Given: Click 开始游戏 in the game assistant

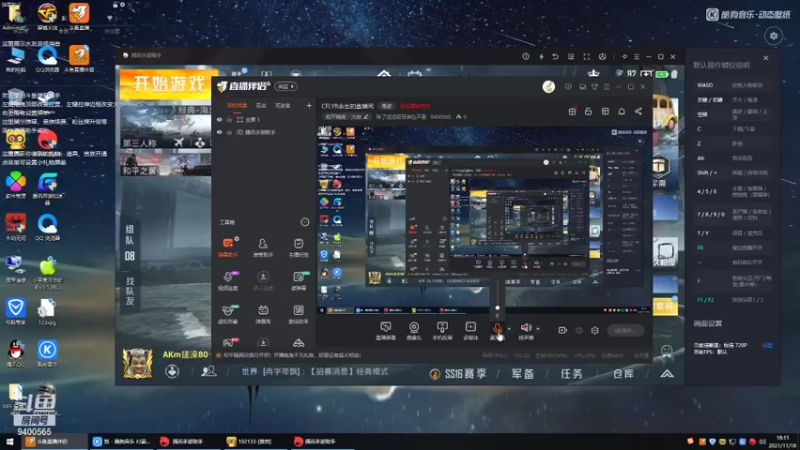Looking at the screenshot, I should pos(169,83).
